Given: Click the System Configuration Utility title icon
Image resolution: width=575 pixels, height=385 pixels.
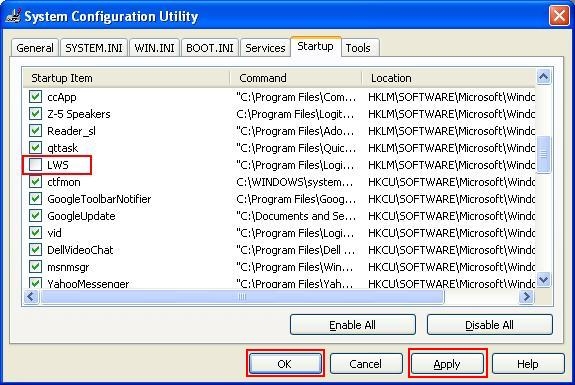Looking at the screenshot, I should [13, 16].
